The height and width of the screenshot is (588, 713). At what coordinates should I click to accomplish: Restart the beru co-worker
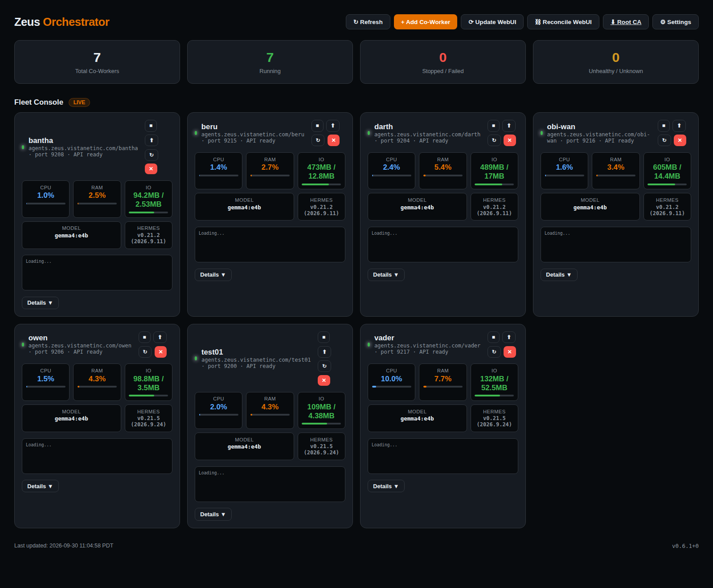click(x=318, y=140)
